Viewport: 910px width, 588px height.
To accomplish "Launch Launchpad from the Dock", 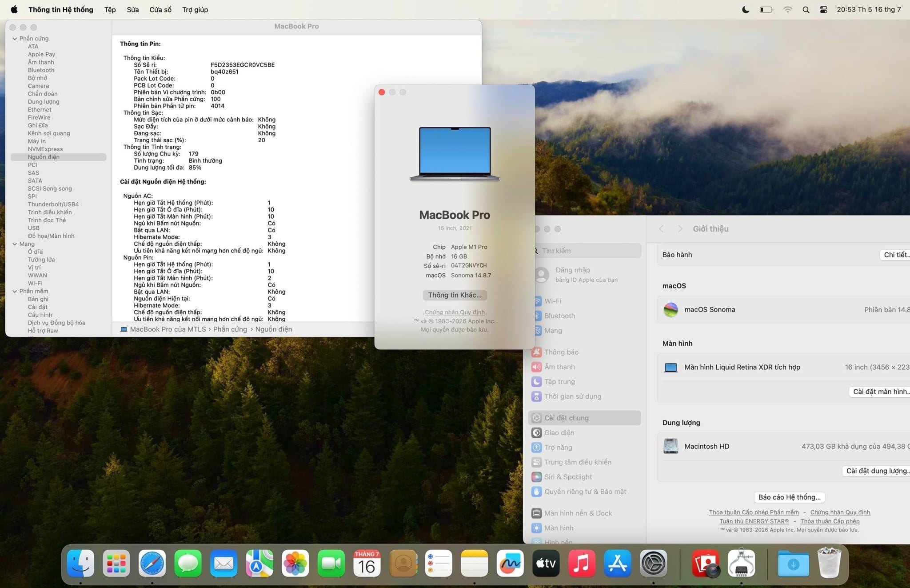I will tap(116, 563).
